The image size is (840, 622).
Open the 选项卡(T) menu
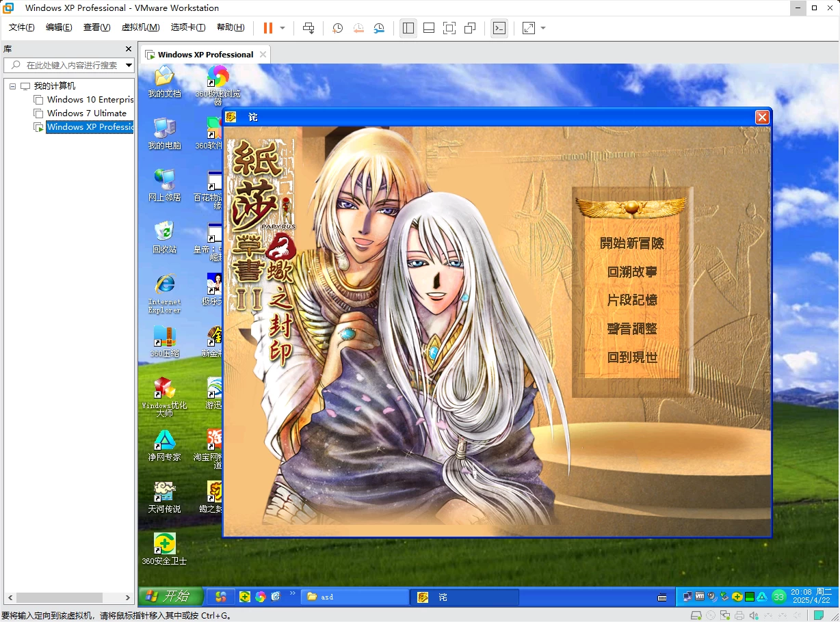[x=188, y=27]
